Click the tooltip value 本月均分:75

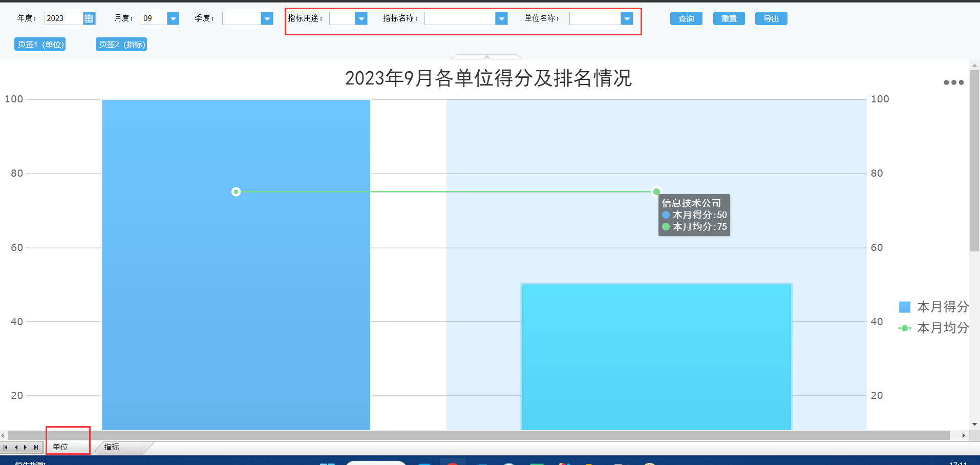695,226
